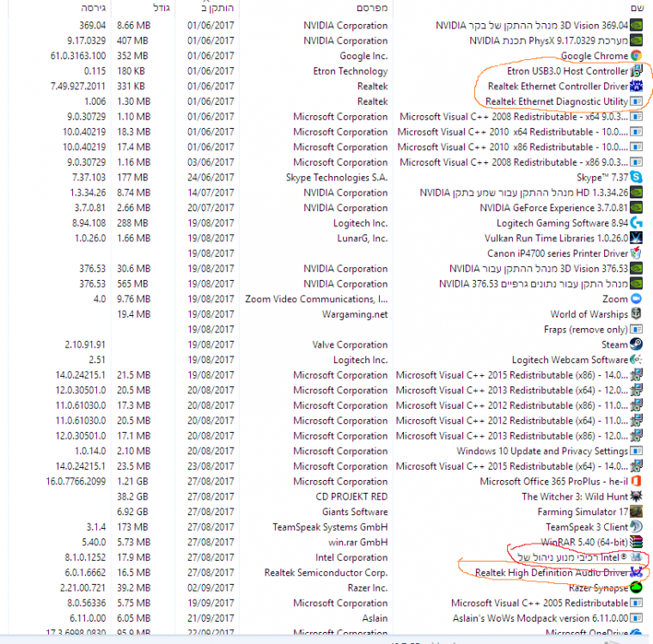Sort by the גירסה (version) column header
The image size is (653, 644).
(94, 8)
